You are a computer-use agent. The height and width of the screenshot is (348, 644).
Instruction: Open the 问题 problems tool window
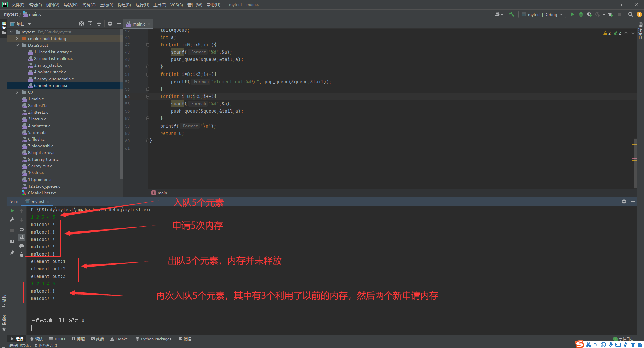(78, 339)
